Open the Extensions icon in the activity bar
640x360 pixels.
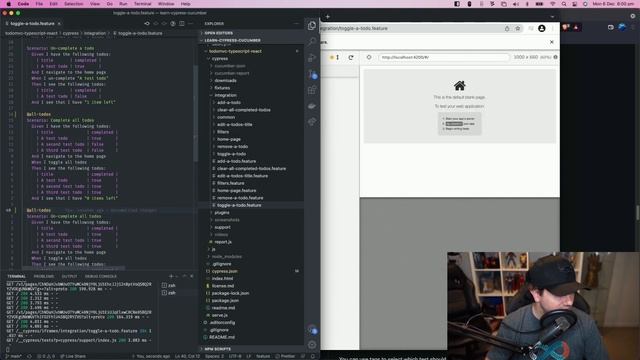(312, 90)
